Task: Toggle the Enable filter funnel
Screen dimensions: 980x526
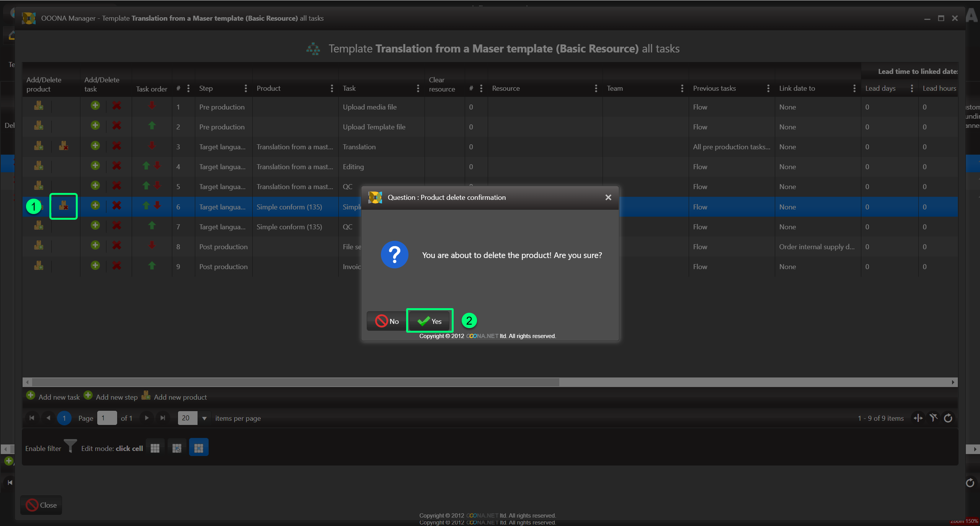Action: (x=70, y=447)
